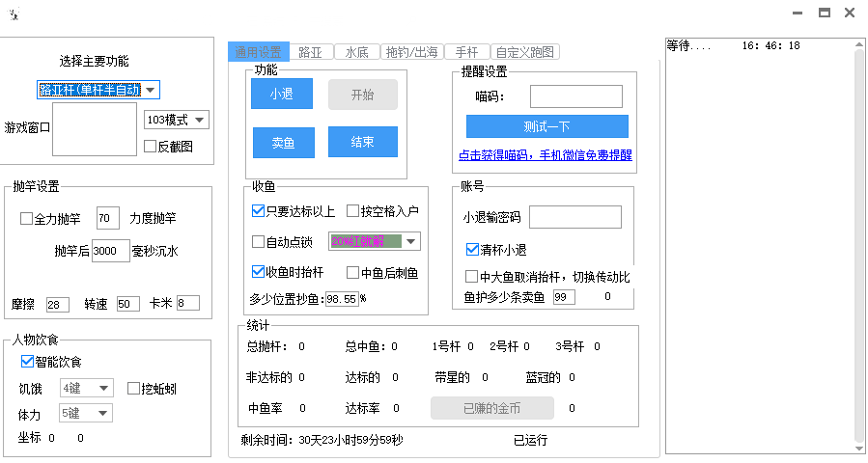Enable the 反截图 checkbox
This screenshot has width=868, height=463.
(x=150, y=147)
